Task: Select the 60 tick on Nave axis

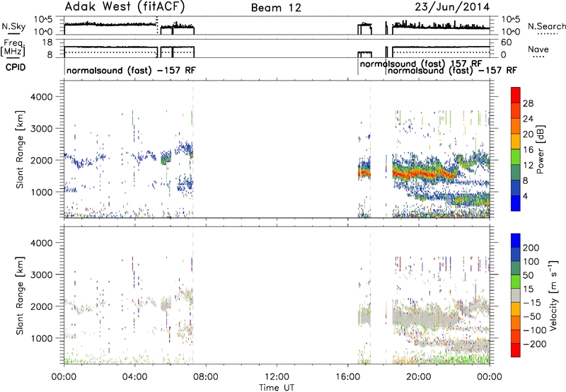Action: point(507,42)
